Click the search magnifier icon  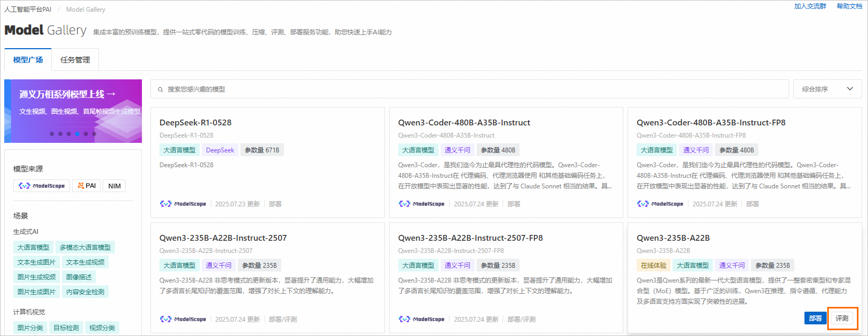(x=160, y=89)
